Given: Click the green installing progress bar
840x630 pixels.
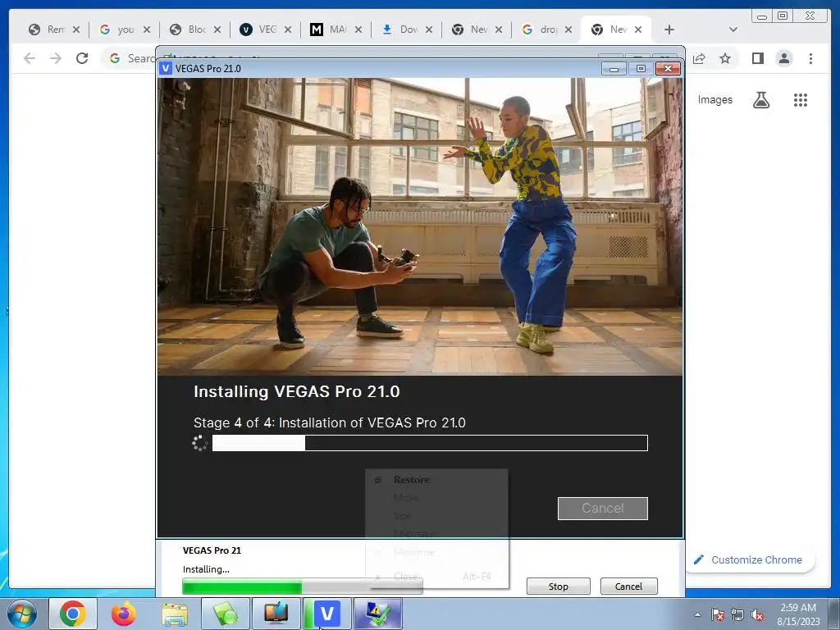Looking at the screenshot, I should pyautogui.click(x=302, y=587).
